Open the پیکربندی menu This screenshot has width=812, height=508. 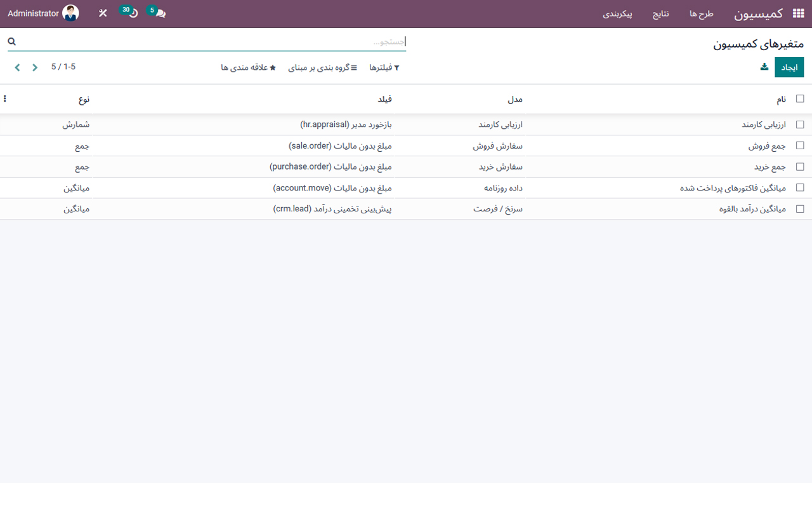618,13
